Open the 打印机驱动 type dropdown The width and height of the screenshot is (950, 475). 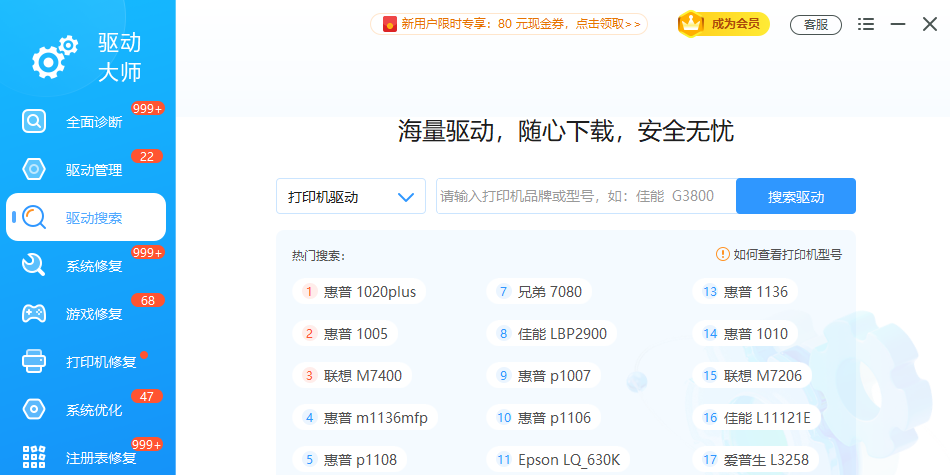coord(351,196)
